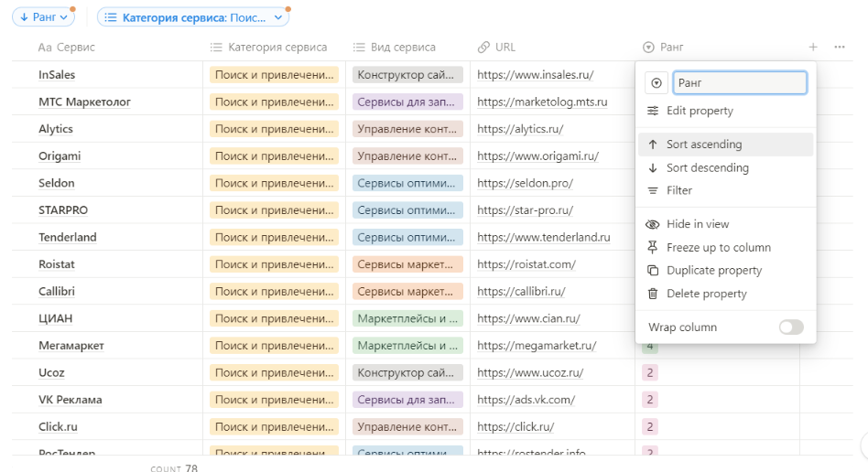Click the rank 2 tag in Ucoz row
This screenshot has width=868, height=472.
(x=650, y=373)
